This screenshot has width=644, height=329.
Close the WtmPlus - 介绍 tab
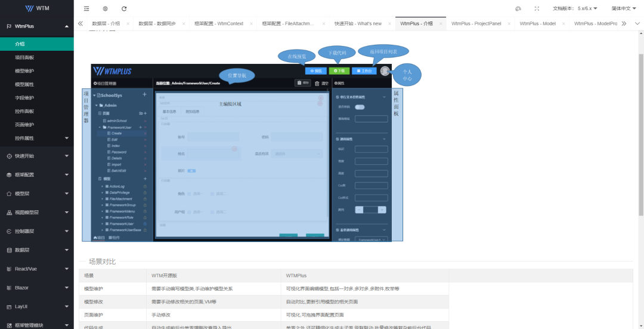click(x=441, y=24)
